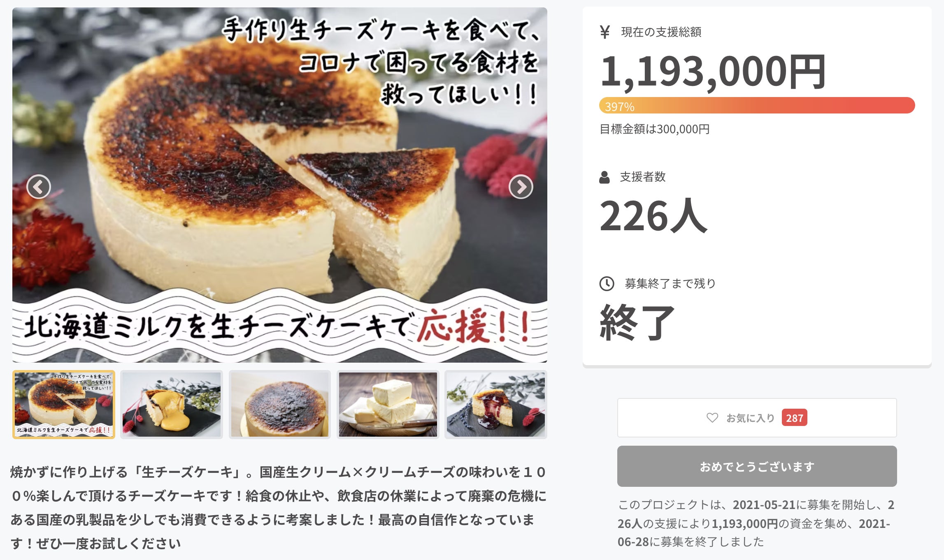944x560 pixels.
Task: Click the main cheesecake carousel image
Action: pyautogui.click(x=280, y=185)
